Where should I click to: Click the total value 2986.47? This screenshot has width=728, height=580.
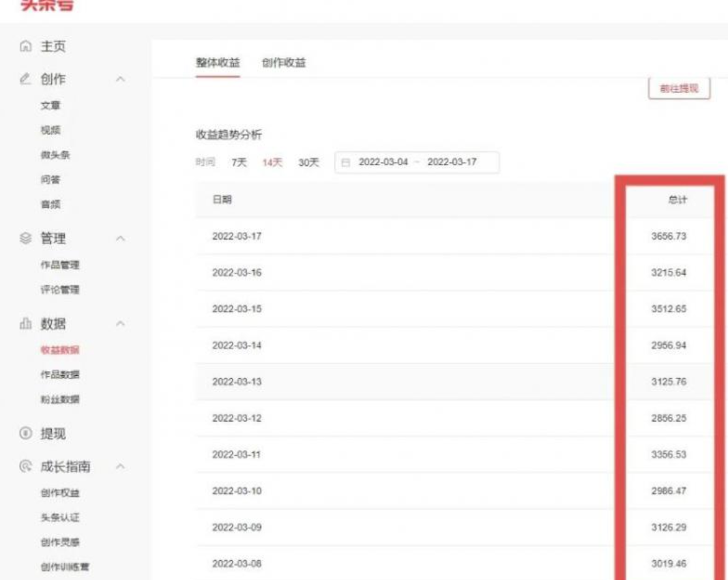[669, 491]
